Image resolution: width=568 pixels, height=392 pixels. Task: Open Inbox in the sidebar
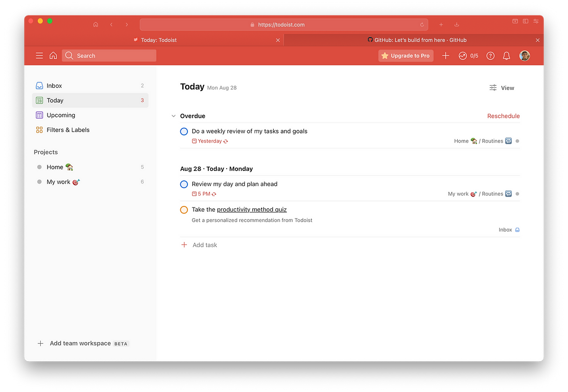90,86
